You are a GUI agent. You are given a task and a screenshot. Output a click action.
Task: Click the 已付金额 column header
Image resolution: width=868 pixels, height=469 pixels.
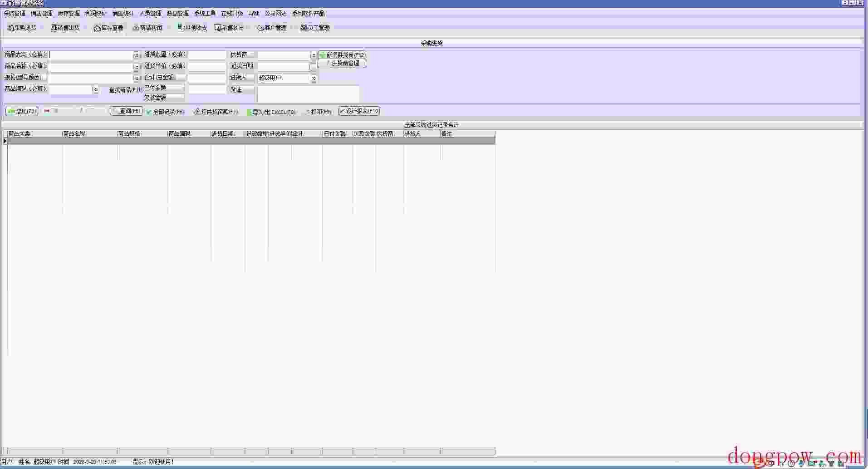tap(338, 134)
